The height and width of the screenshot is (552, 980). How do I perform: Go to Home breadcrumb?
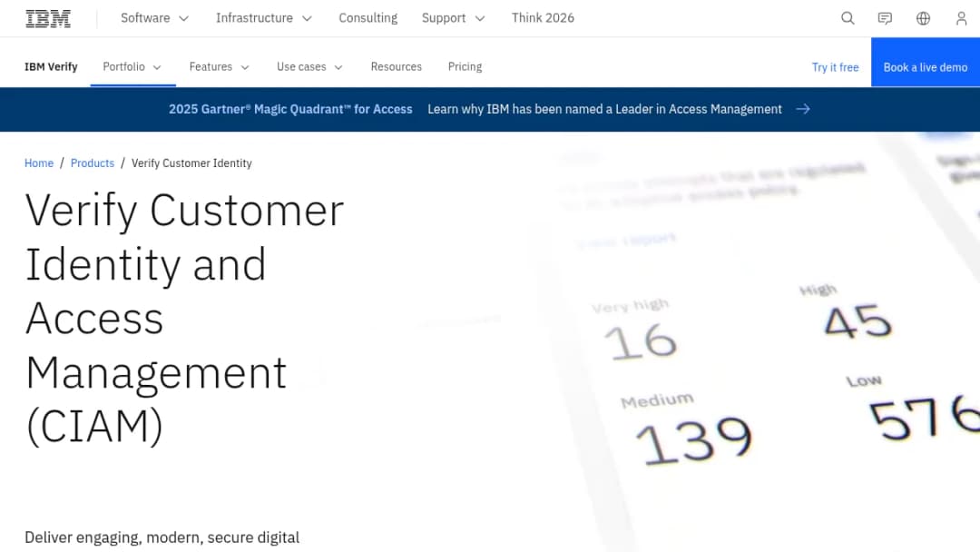tap(39, 163)
